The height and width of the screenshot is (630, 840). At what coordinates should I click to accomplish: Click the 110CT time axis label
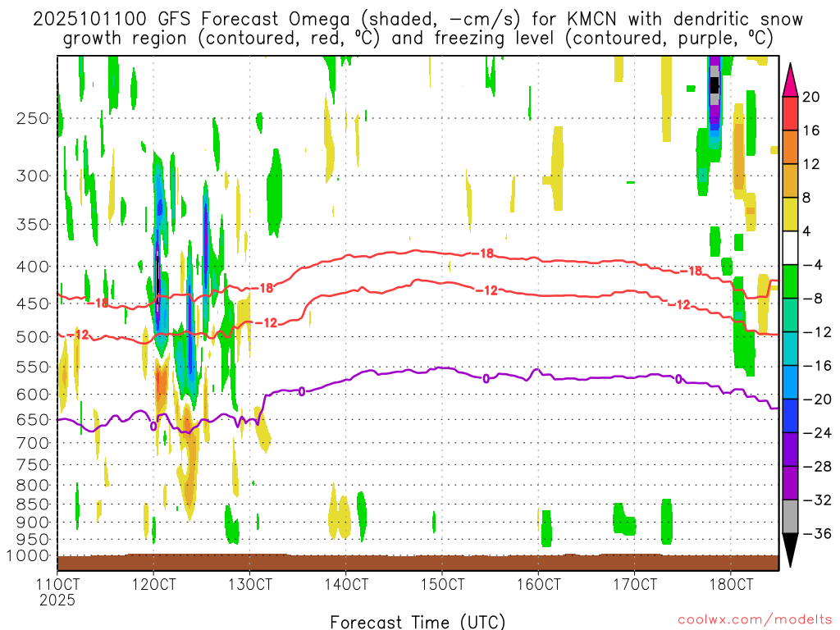(x=57, y=584)
